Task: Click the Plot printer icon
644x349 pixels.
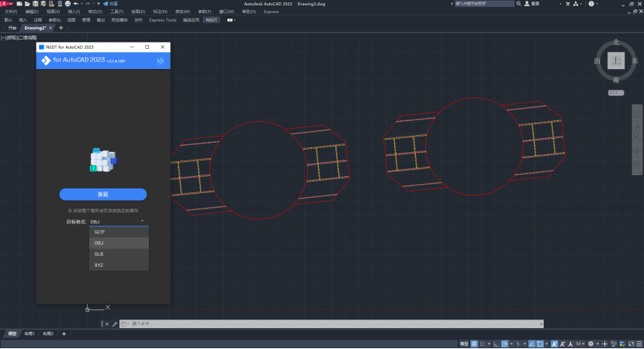Action: pyautogui.click(x=68, y=4)
